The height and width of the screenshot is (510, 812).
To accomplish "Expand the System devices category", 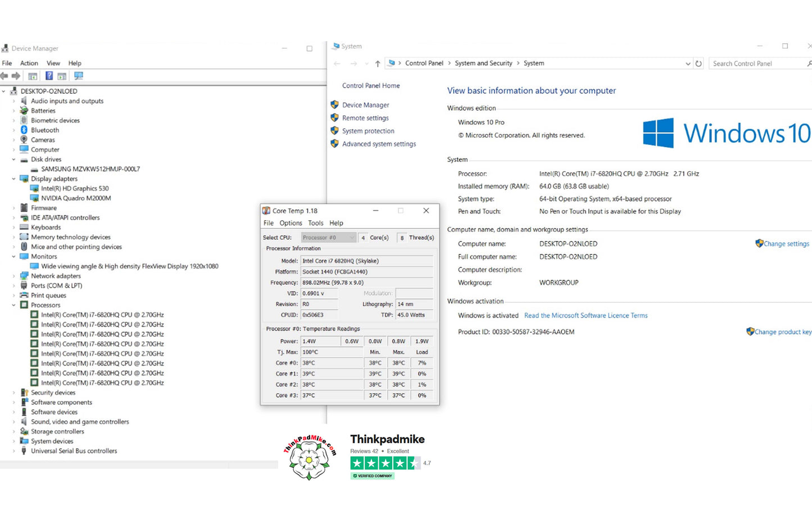I will [13, 441].
